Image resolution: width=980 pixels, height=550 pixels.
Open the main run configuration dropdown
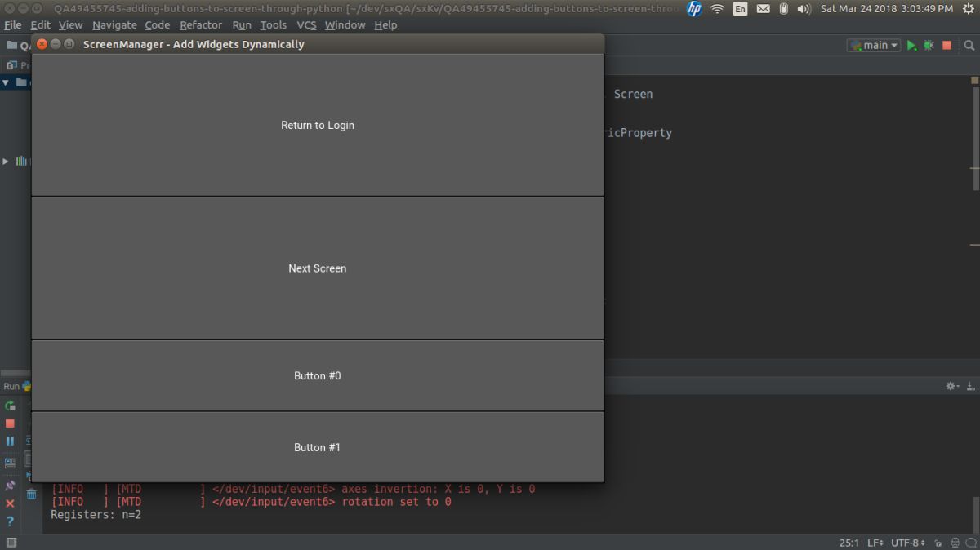(874, 45)
